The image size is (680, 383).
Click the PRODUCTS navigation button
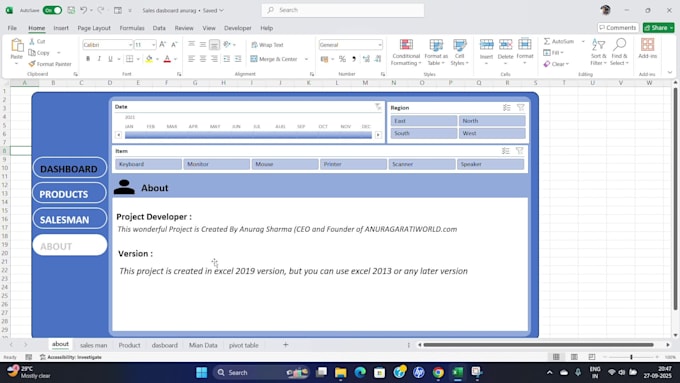point(69,194)
